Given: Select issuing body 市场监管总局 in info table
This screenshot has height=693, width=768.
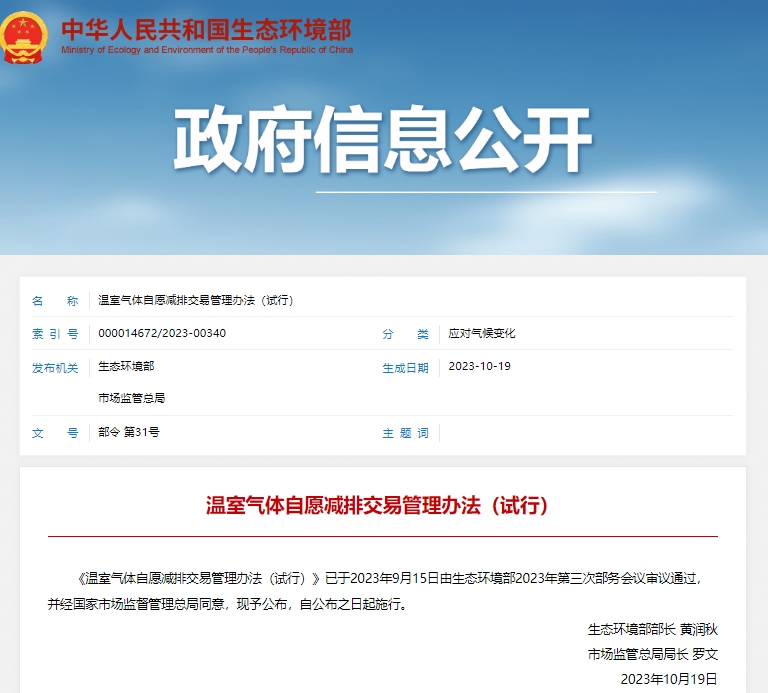Looking at the screenshot, I should 131,398.
